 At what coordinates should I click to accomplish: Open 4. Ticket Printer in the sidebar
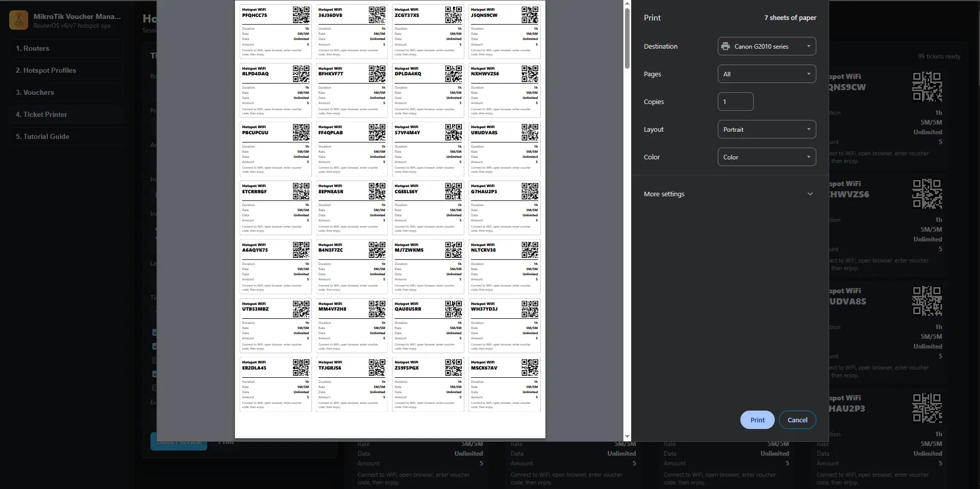tap(67, 114)
